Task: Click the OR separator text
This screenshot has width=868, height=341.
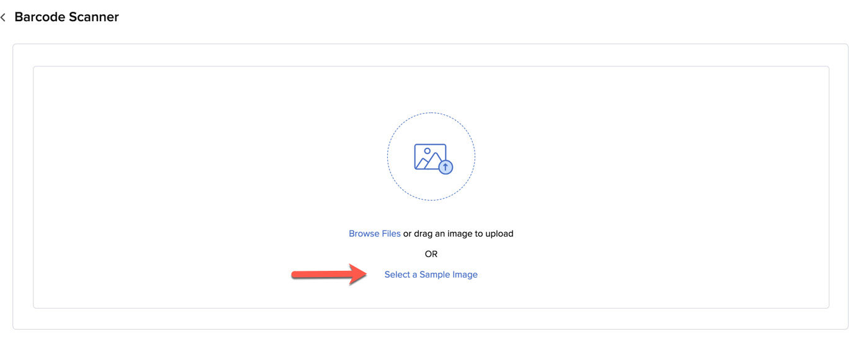Action: pos(431,254)
